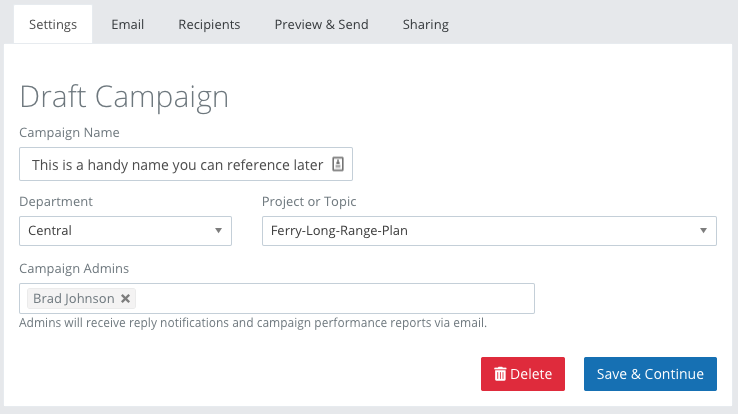Click the contact card icon in Campaign Name field

click(x=338, y=164)
